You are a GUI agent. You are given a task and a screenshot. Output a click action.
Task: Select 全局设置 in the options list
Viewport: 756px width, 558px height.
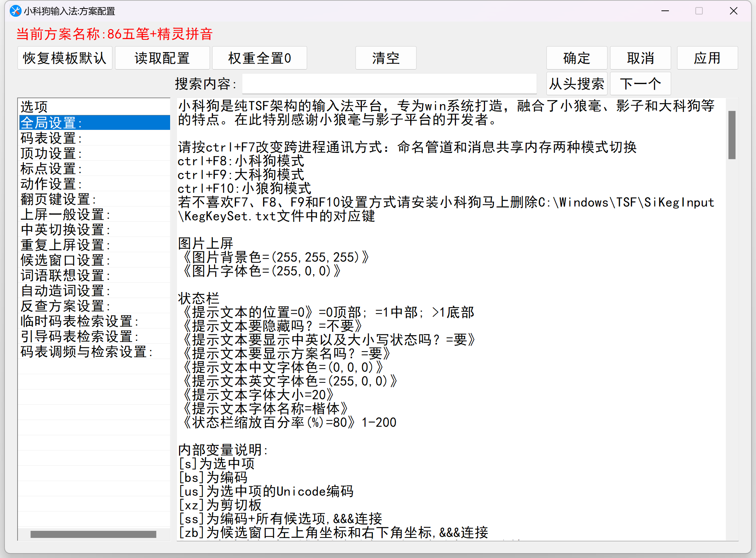94,122
